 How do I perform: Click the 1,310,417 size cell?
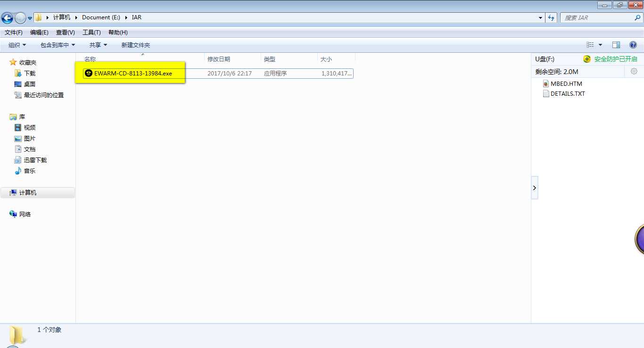pos(337,73)
